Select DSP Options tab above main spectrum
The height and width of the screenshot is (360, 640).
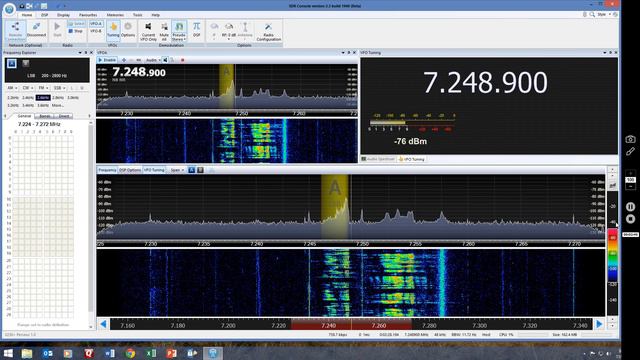coord(130,170)
